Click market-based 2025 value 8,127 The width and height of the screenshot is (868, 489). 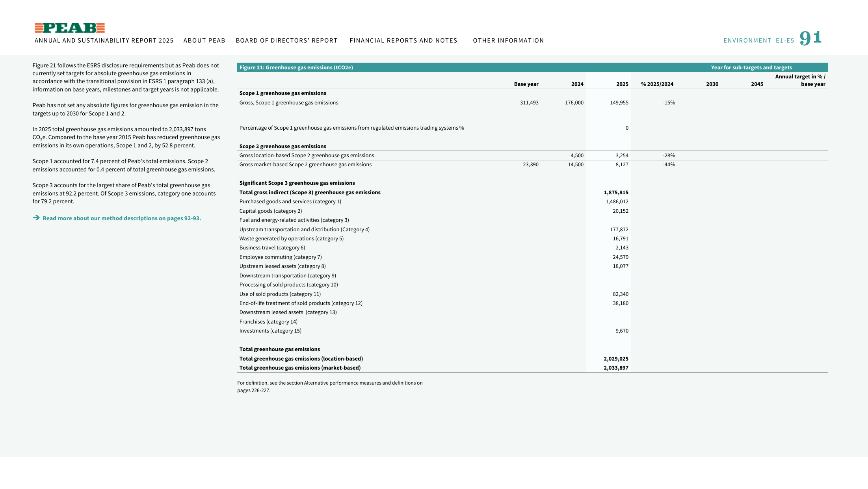(622, 164)
